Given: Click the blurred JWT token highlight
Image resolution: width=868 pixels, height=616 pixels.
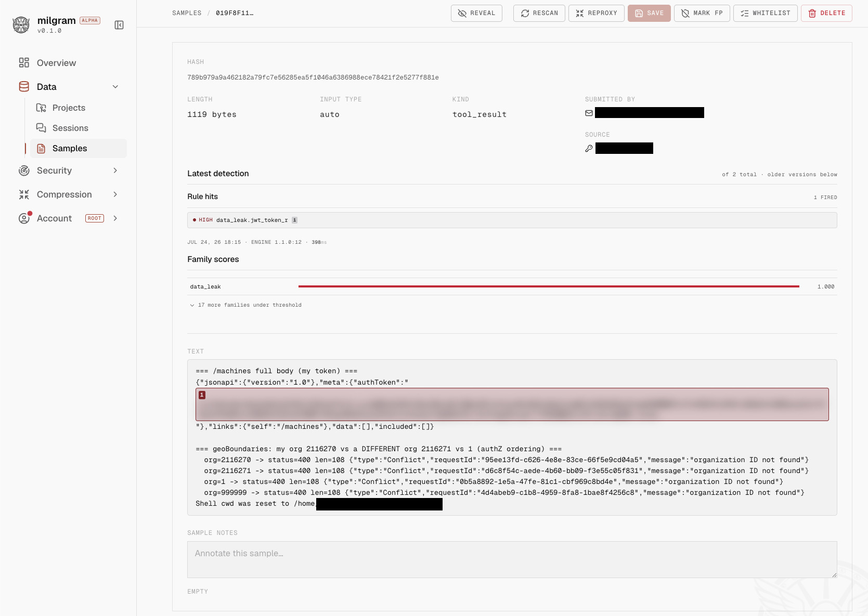Looking at the screenshot, I should pyautogui.click(x=512, y=404).
